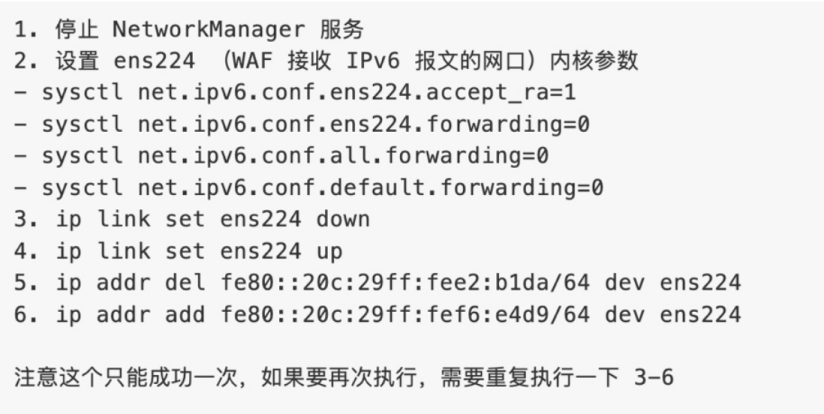Click the text 停止 in step 1
The height and width of the screenshot is (414, 824).
pos(73,28)
